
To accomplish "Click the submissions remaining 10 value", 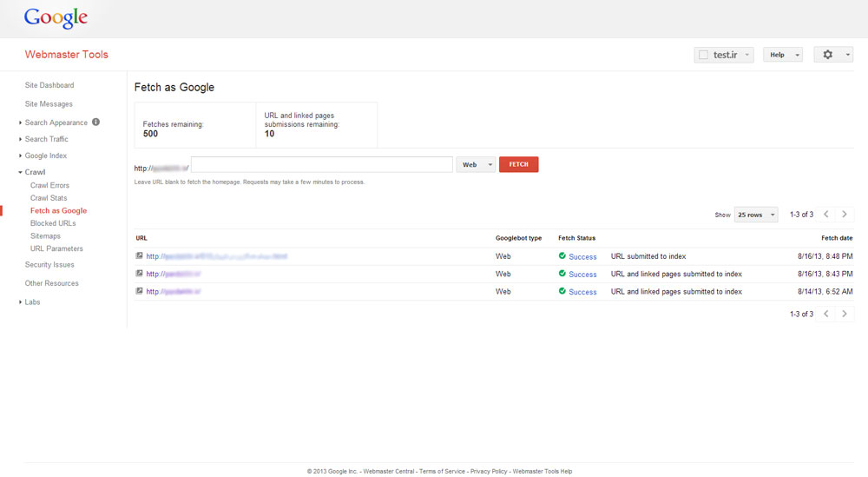I will click(x=269, y=134).
